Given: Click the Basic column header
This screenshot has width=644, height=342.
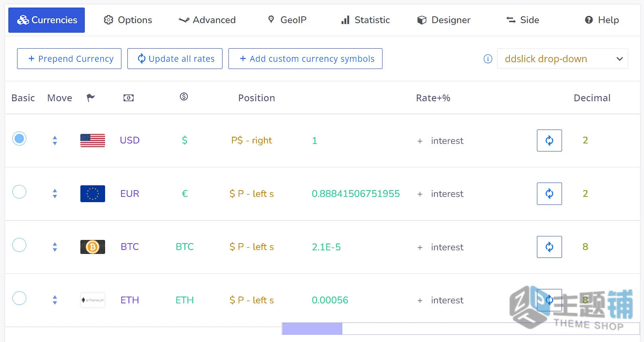Looking at the screenshot, I should (x=23, y=98).
